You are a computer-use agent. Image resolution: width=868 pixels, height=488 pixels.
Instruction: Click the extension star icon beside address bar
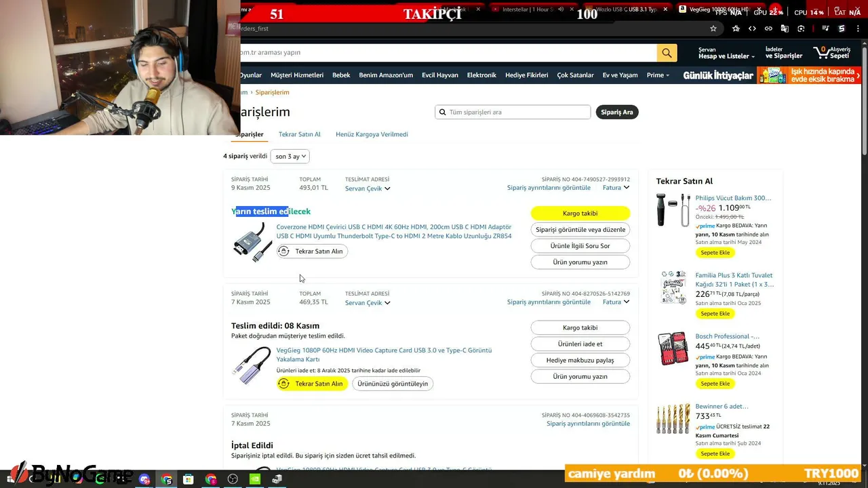click(736, 28)
